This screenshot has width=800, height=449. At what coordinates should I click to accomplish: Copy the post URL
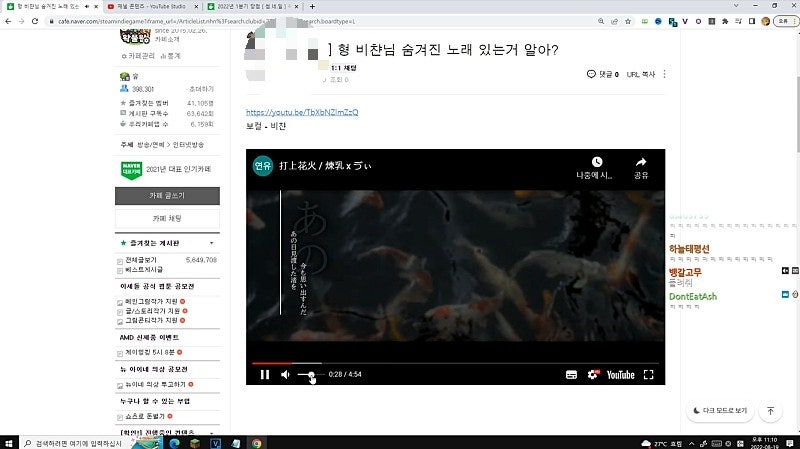pyautogui.click(x=641, y=74)
